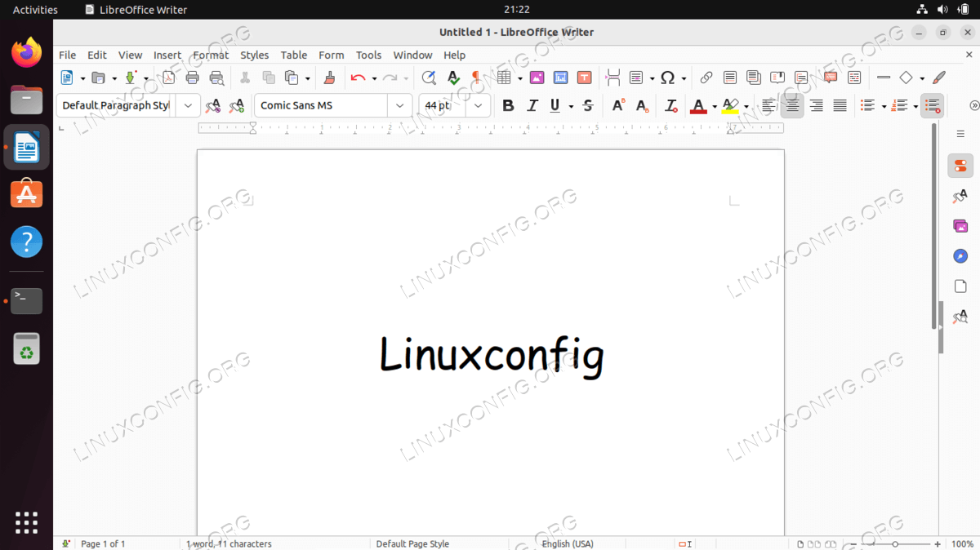The height and width of the screenshot is (550, 980).
Task: Run the spelling check
Action: pyautogui.click(x=453, y=78)
